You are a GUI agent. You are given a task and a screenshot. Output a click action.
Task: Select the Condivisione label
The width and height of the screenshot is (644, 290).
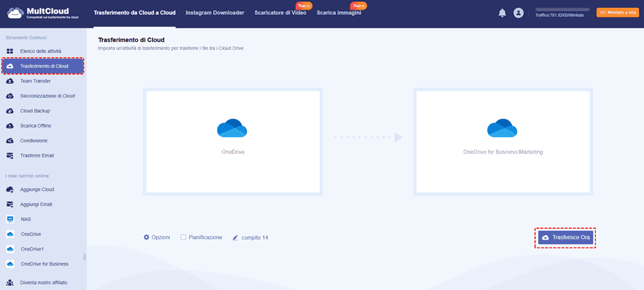pyautogui.click(x=34, y=140)
